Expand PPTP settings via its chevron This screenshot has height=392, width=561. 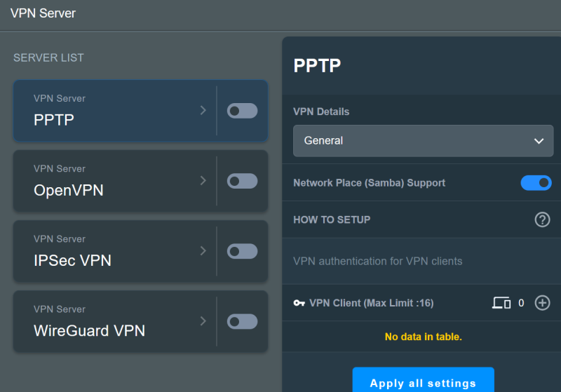(203, 110)
